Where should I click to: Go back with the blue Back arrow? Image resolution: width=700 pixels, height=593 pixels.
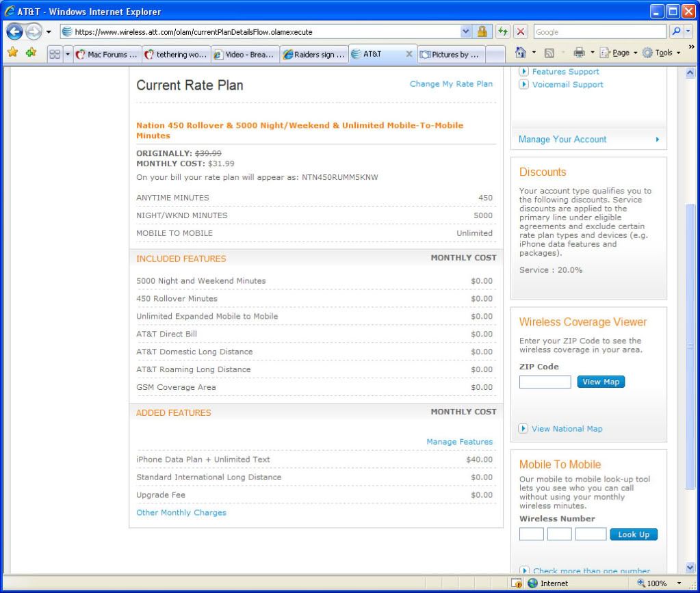14,31
